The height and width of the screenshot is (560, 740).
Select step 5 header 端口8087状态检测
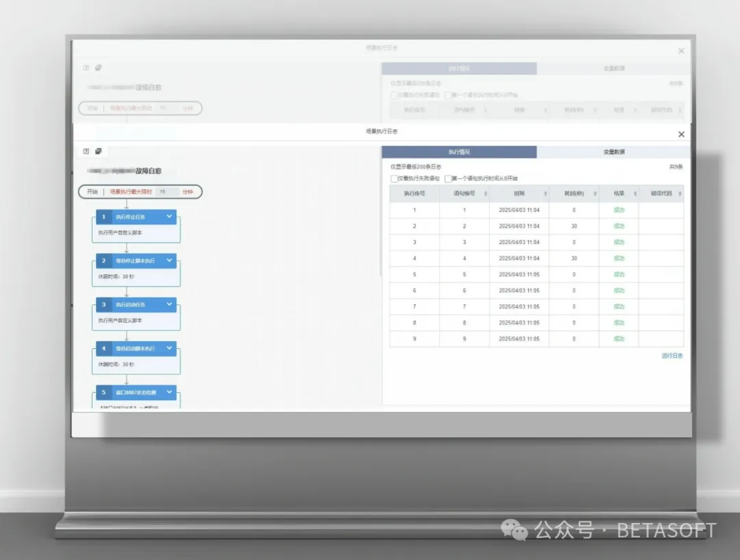pos(136,392)
